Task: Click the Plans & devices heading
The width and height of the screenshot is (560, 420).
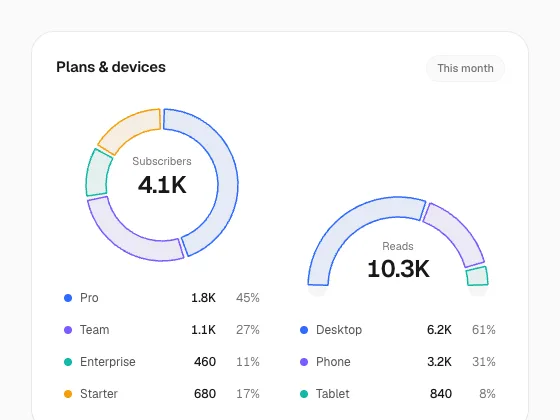Action: click(x=111, y=67)
